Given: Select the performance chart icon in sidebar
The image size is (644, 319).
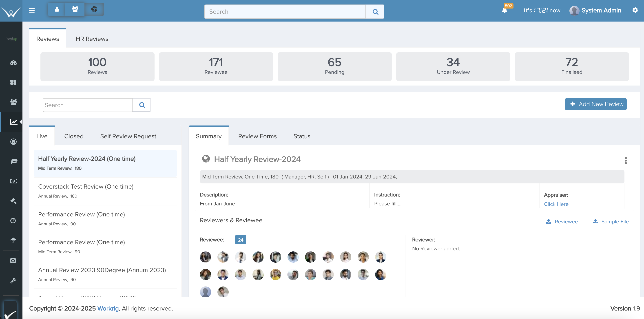Looking at the screenshot, I should click(x=13, y=122).
